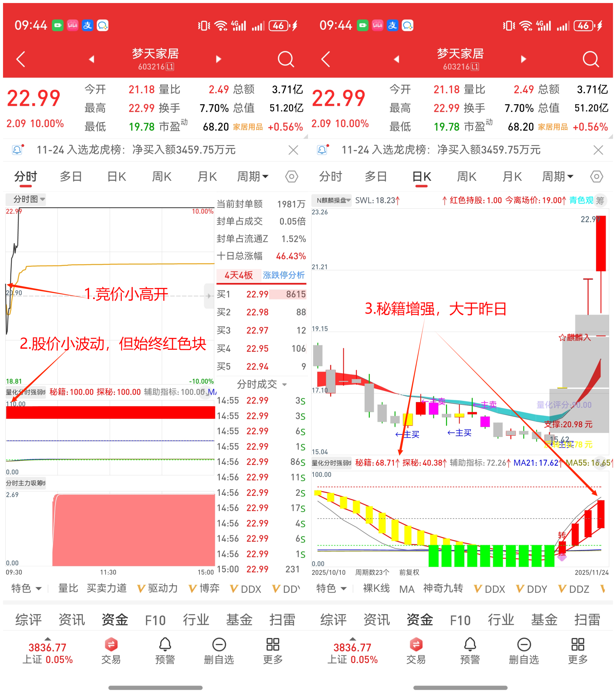Go to next stock on left header

click(218, 59)
